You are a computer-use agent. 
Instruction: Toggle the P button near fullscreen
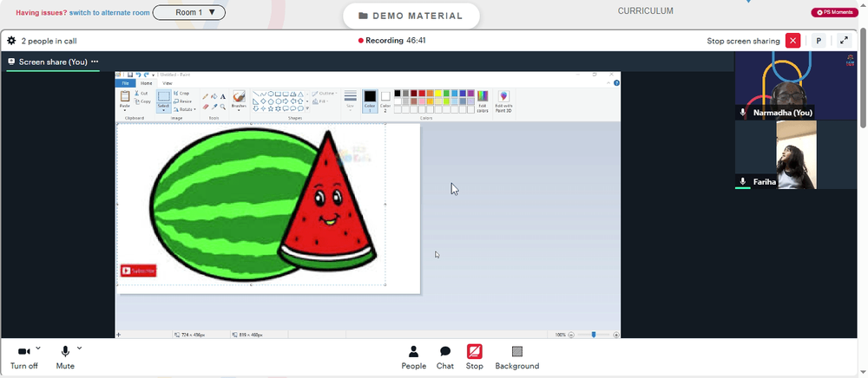click(x=819, y=41)
